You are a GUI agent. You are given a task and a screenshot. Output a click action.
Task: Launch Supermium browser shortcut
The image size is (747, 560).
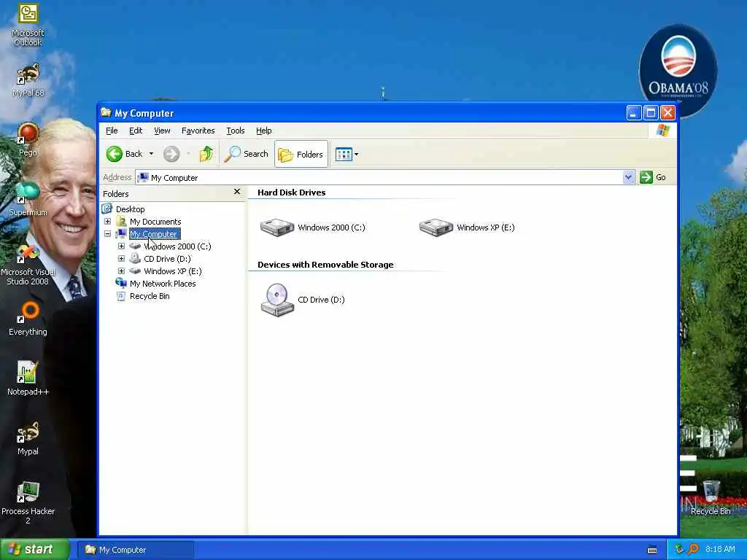28,199
